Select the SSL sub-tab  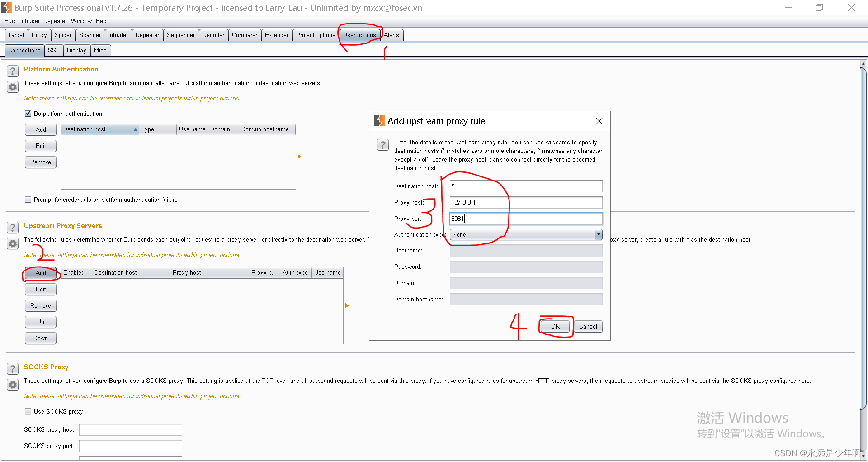pyautogui.click(x=54, y=50)
